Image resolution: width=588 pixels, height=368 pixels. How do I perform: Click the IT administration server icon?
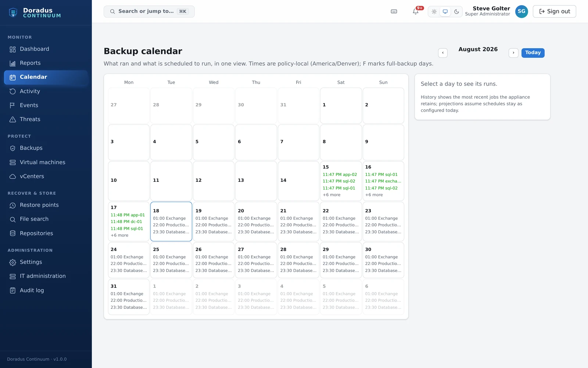pos(12,276)
